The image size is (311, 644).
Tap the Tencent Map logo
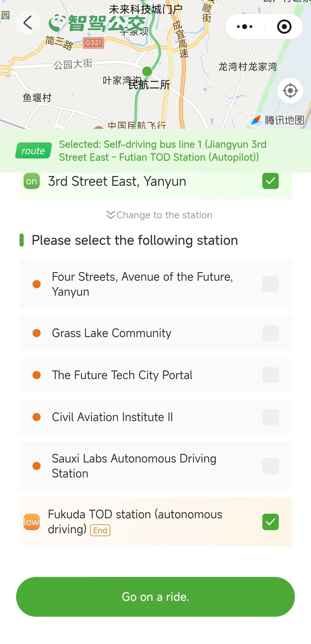277,120
